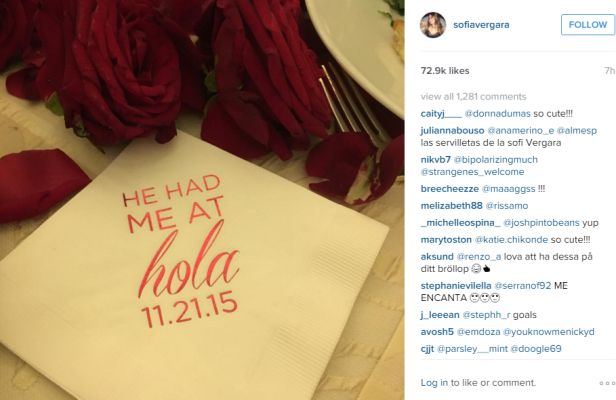Image resolution: width=616 pixels, height=400 pixels.
Task: Open commenter caityj____ profile
Action: [441, 114]
